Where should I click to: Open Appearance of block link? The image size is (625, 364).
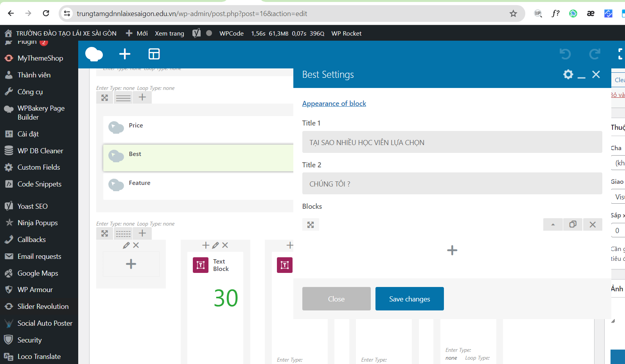tap(334, 103)
